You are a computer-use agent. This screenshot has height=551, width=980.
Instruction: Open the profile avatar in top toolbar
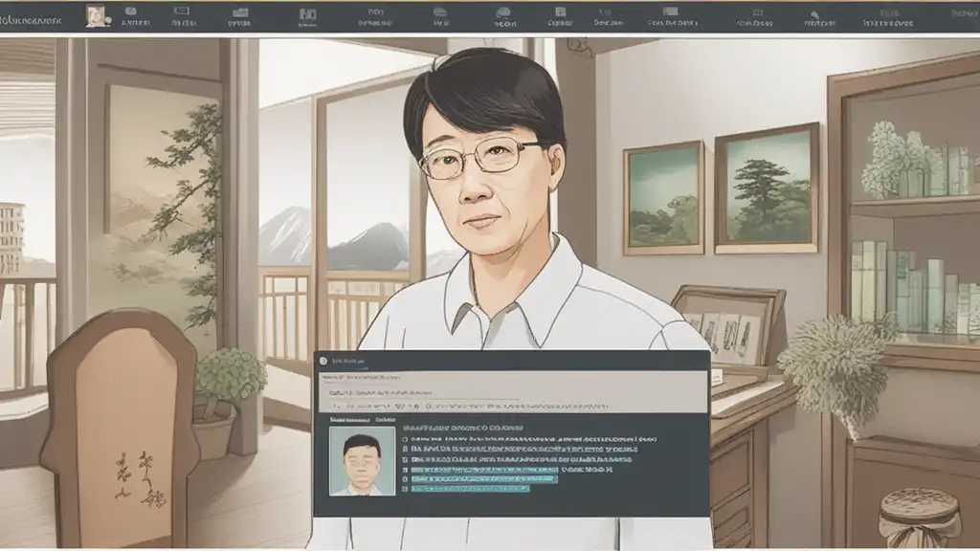pos(96,15)
